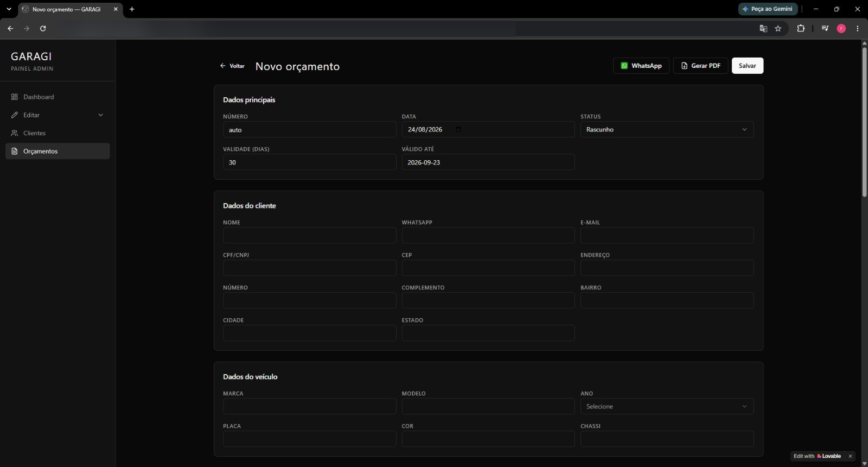Click the client Nome input field
The width and height of the screenshot is (868, 467).
pyautogui.click(x=309, y=235)
